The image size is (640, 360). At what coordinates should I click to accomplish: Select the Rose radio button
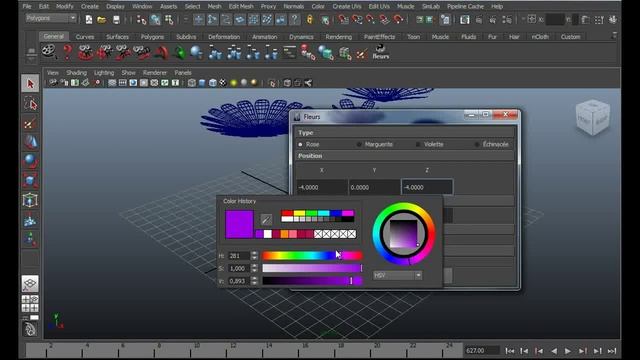tap(300, 144)
